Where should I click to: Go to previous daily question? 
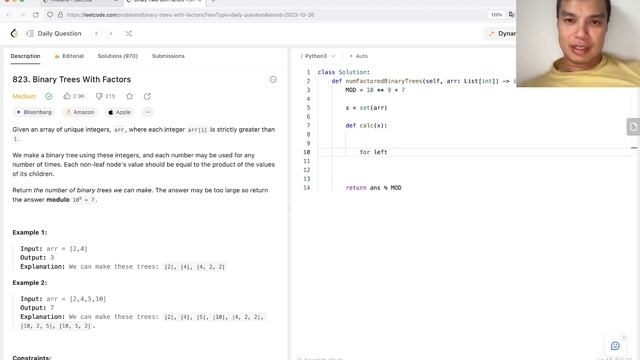96,33
